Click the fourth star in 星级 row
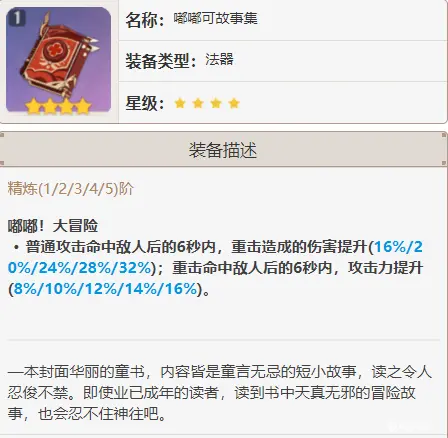 click(234, 103)
